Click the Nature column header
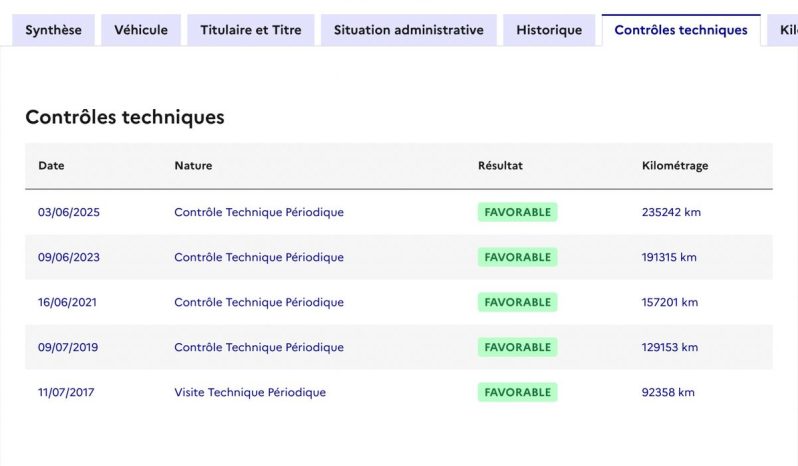The width and height of the screenshot is (798, 466). coord(193,165)
